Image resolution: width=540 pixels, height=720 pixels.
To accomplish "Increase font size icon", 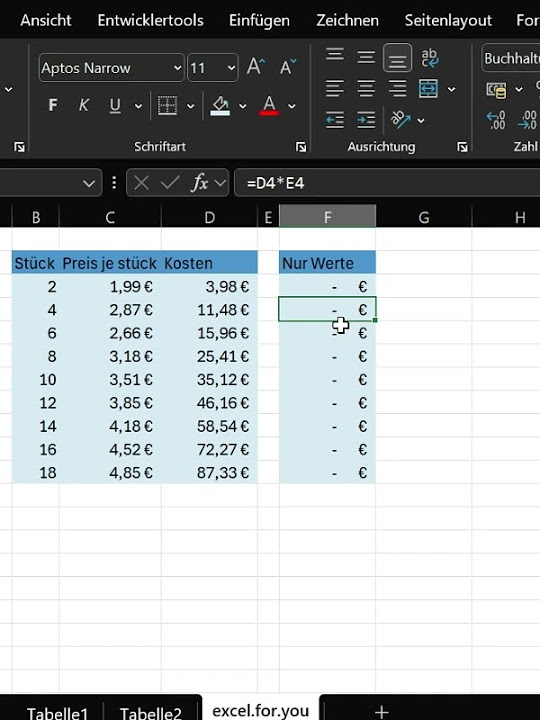I will click(255, 67).
